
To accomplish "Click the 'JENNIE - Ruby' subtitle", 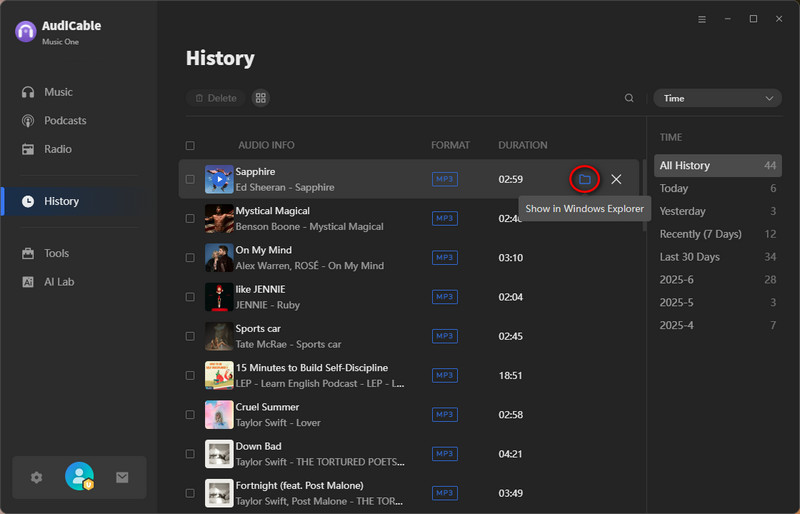I will tap(267, 305).
